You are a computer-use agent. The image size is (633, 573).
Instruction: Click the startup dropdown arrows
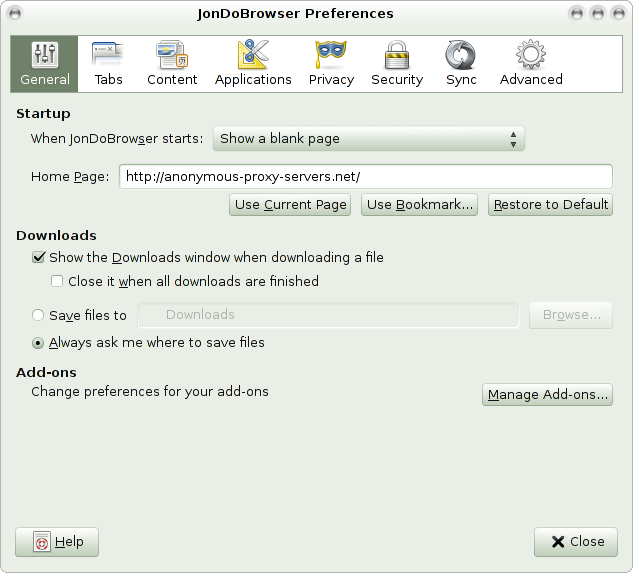coord(513,139)
